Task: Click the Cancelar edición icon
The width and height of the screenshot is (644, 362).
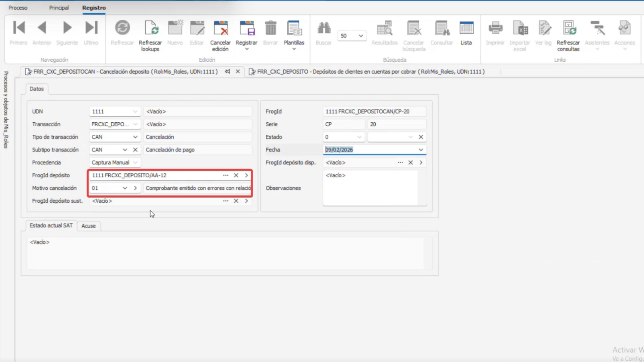Action: (x=220, y=28)
